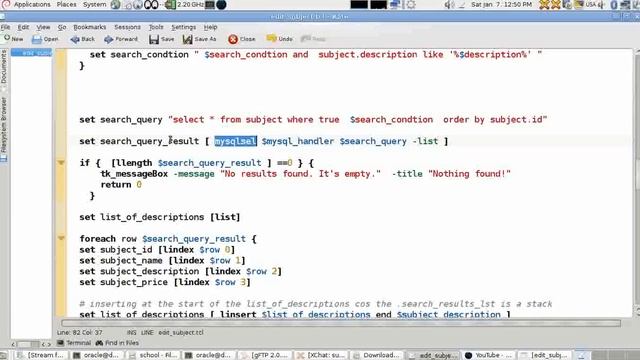640x360 pixels.
Task: Click the 'return 0' code line
Action: click(121, 184)
